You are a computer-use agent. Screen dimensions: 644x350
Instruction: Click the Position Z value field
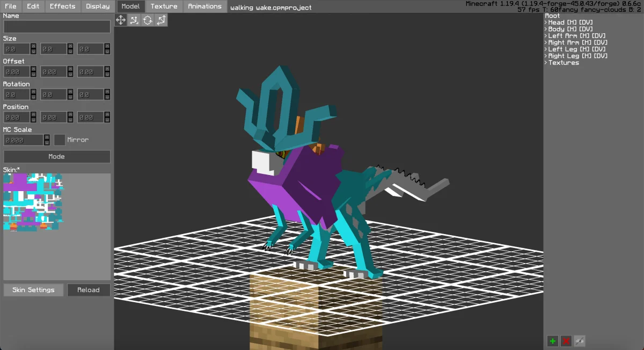pos(91,117)
